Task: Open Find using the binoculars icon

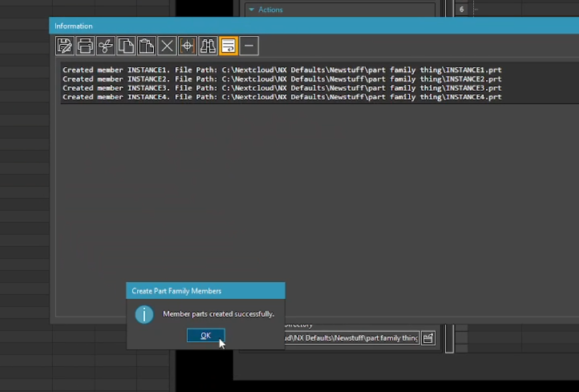Action: (208, 45)
